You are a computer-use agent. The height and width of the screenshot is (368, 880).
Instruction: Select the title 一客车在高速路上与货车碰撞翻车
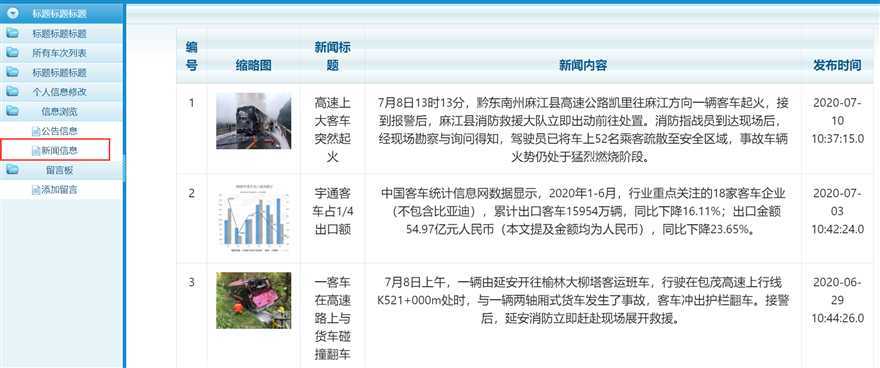(x=333, y=319)
